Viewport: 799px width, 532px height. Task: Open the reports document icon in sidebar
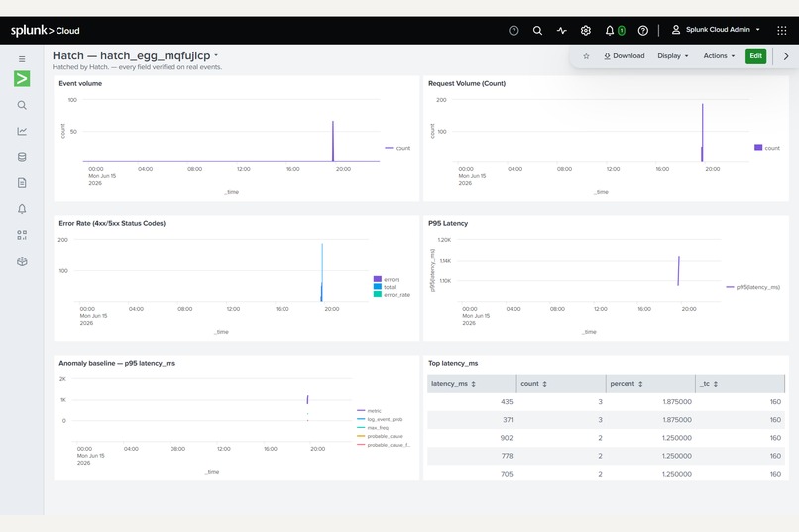[x=22, y=183]
